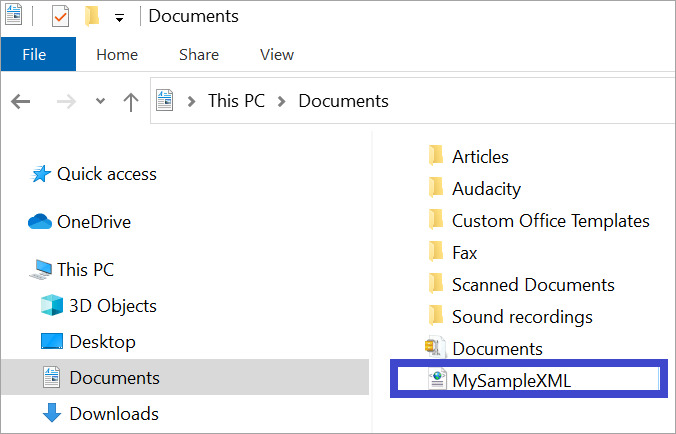Image resolution: width=676 pixels, height=434 pixels.
Task: Expand the chevron between This PC and Documents
Action: click(x=282, y=101)
